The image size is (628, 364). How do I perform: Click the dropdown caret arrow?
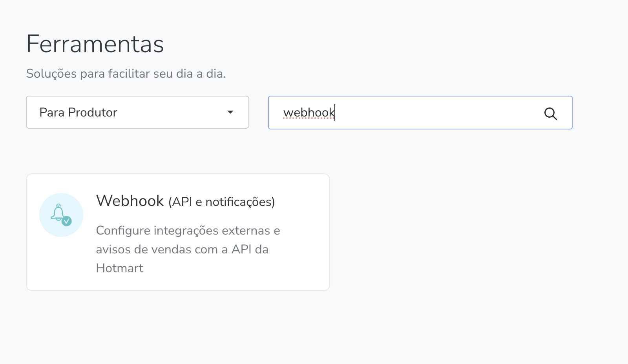point(230,112)
